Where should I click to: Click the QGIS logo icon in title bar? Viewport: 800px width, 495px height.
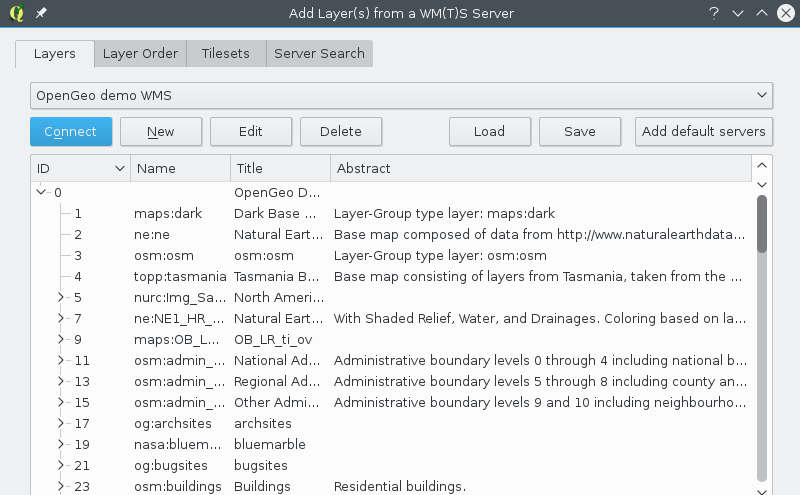[x=16, y=13]
